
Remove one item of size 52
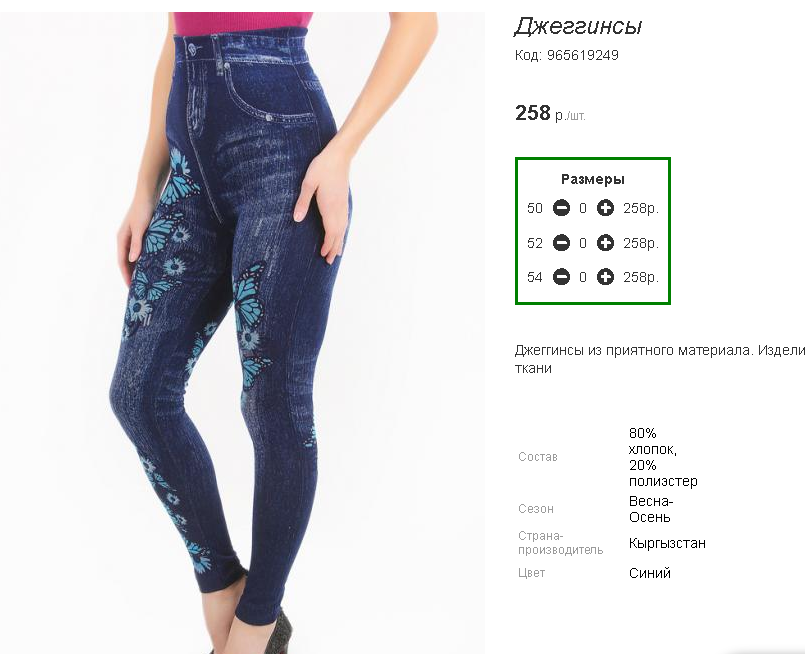pos(561,243)
